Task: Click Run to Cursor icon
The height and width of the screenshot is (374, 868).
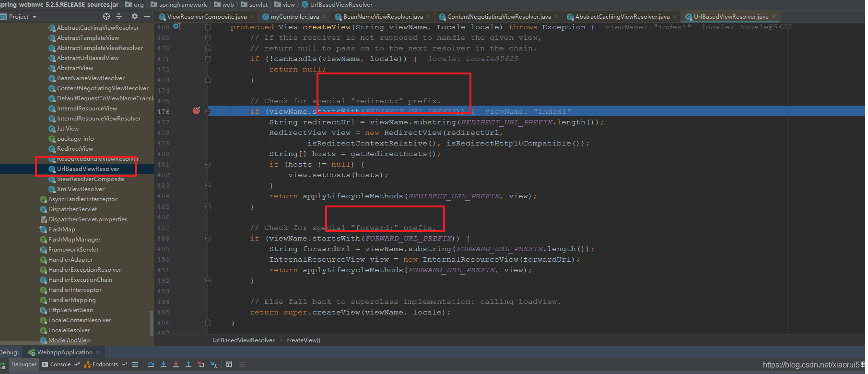Action: (x=214, y=364)
